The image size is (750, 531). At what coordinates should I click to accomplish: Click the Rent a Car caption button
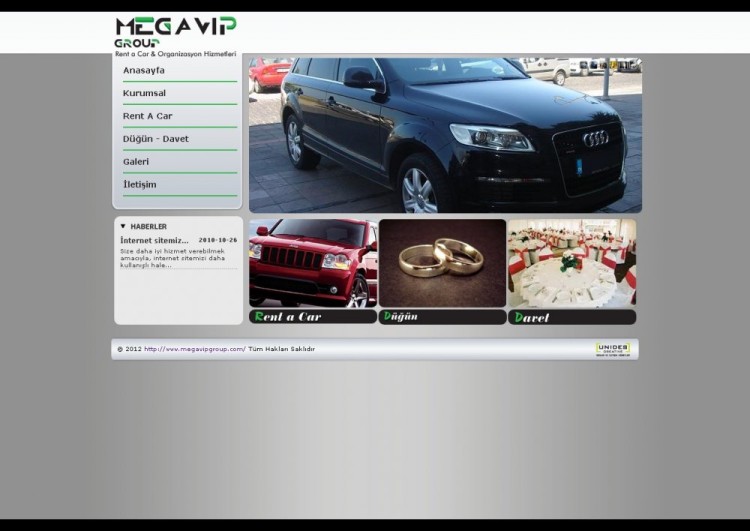[x=313, y=317]
